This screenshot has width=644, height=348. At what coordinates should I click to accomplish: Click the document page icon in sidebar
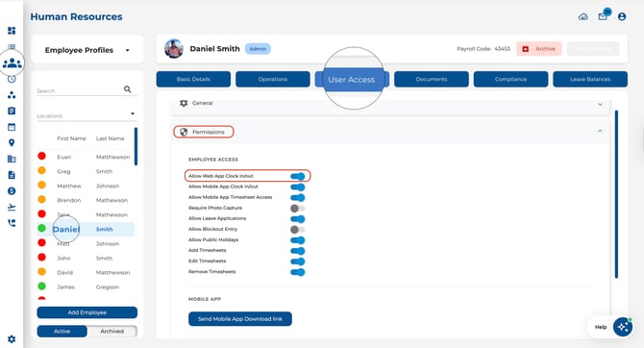(x=12, y=175)
